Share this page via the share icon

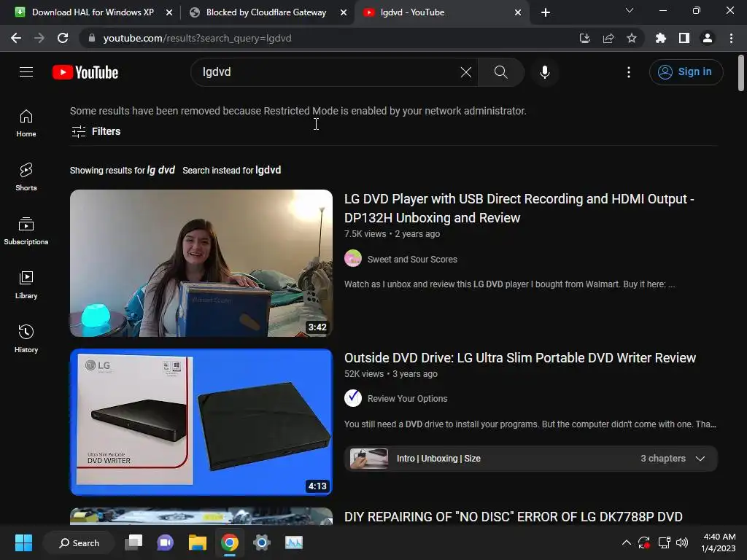(x=608, y=38)
